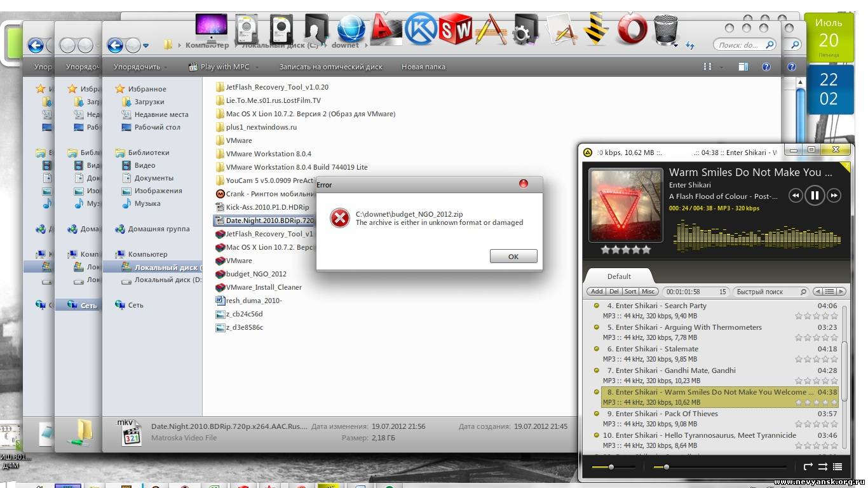Click OK in the Error dialog
The height and width of the screenshot is (488, 868).
tap(513, 256)
